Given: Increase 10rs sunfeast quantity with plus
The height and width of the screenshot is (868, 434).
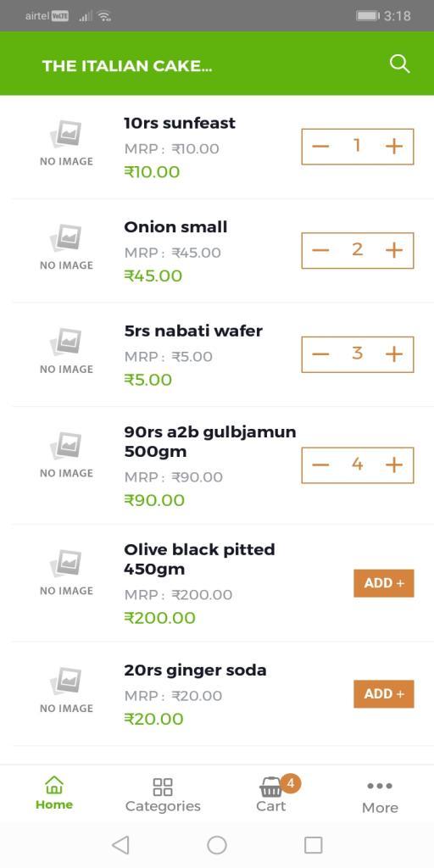Looking at the screenshot, I should pyautogui.click(x=393, y=147).
